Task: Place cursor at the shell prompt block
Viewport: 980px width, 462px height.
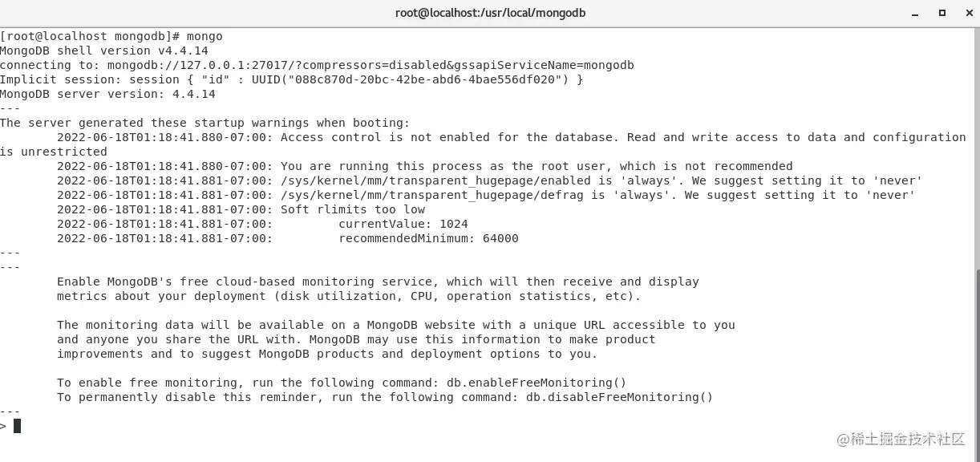Action: (17, 426)
